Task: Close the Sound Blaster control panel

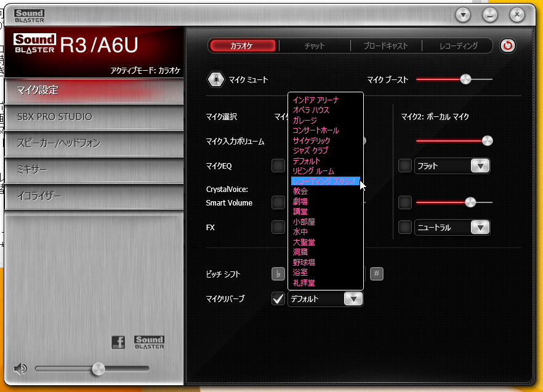Action: [x=517, y=15]
